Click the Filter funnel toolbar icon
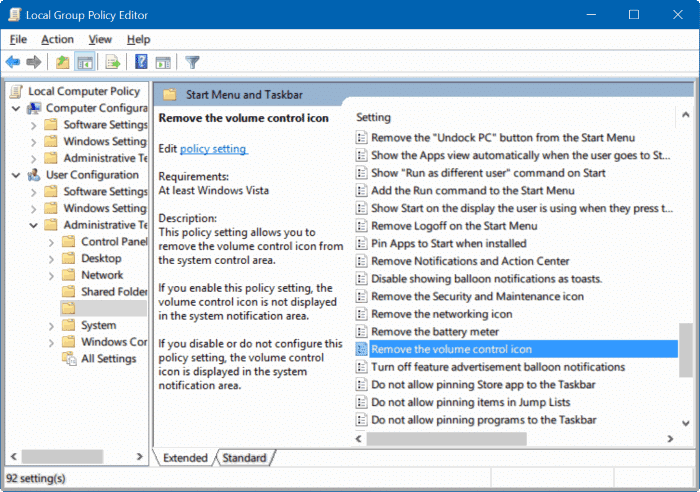 pos(192,62)
